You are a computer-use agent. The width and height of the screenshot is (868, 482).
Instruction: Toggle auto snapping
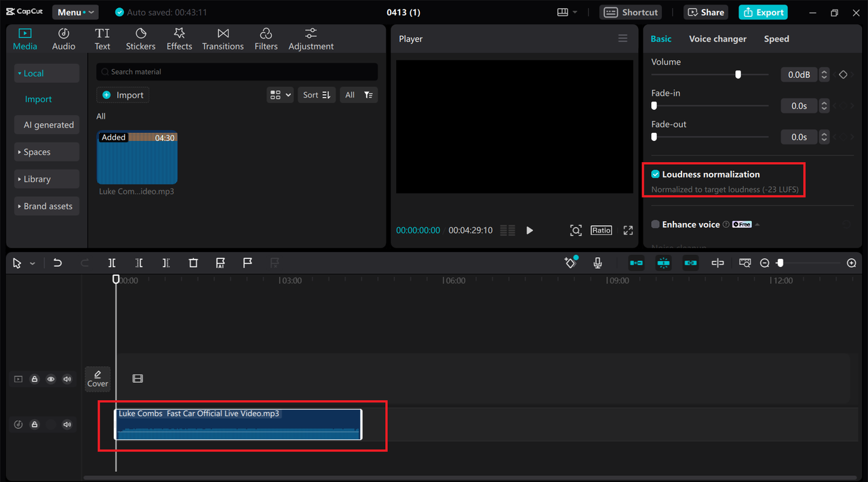coord(663,263)
